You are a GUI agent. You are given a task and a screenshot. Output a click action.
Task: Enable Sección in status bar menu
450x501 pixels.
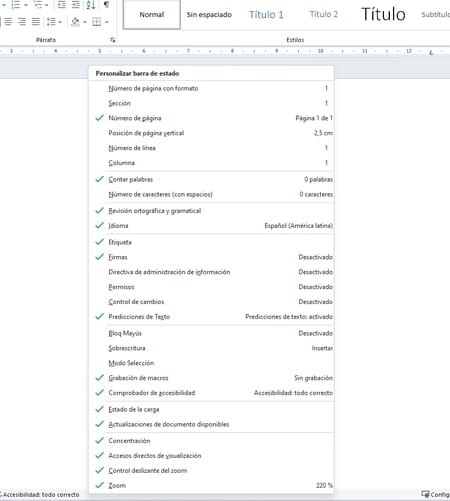[x=212, y=103]
